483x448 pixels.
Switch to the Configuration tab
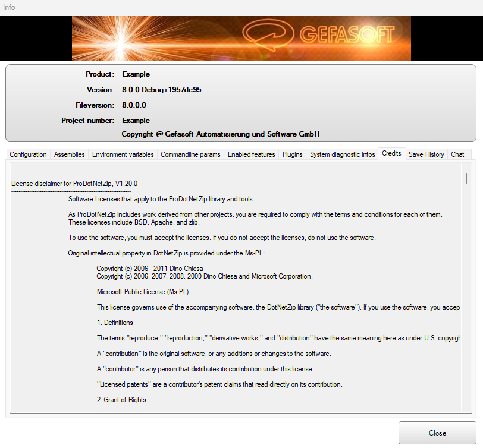28,154
